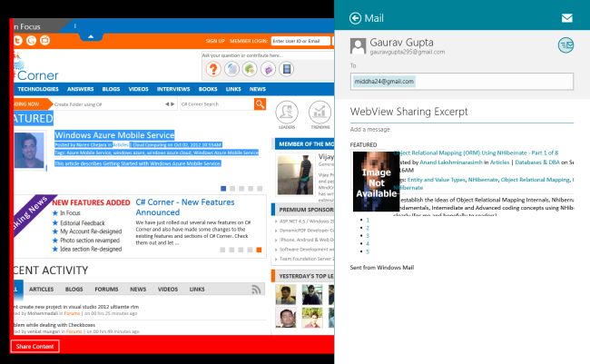
Task: Click Create Folder using C# trending link
Action: pyautogui.click(x=78, y=104)
